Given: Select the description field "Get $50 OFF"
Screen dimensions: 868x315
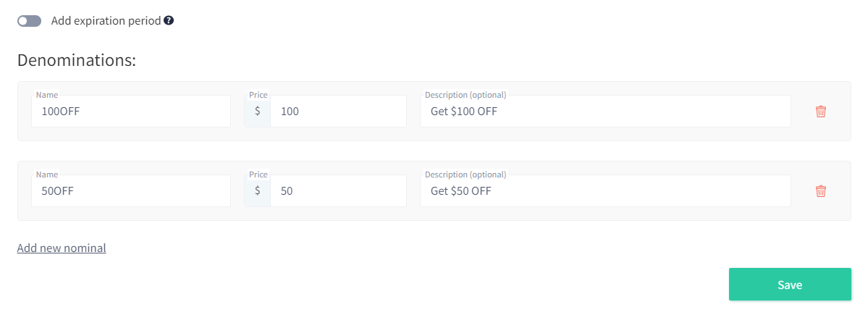Looking at the screenshot, I should (x=606, y=191).
